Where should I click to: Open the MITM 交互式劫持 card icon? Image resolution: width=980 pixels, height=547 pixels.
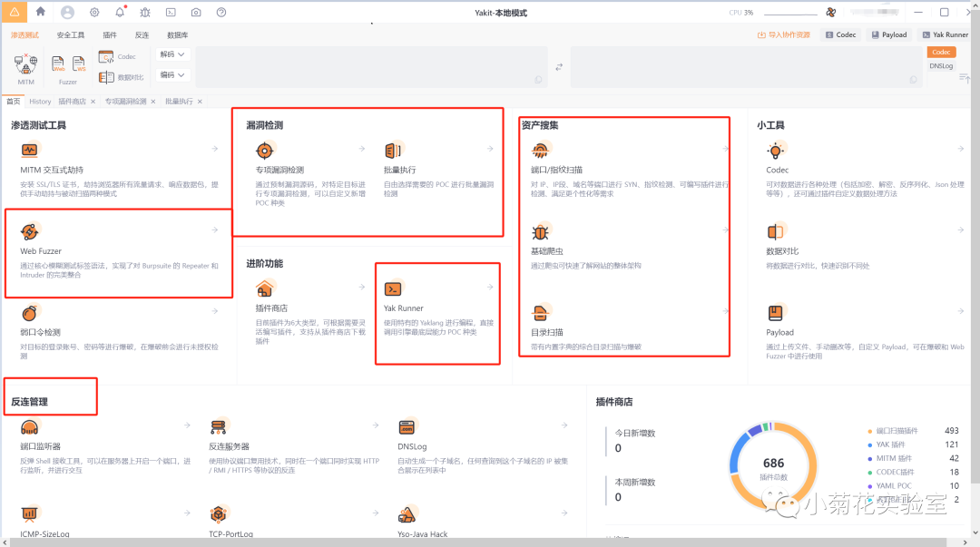tap(29, 150)
